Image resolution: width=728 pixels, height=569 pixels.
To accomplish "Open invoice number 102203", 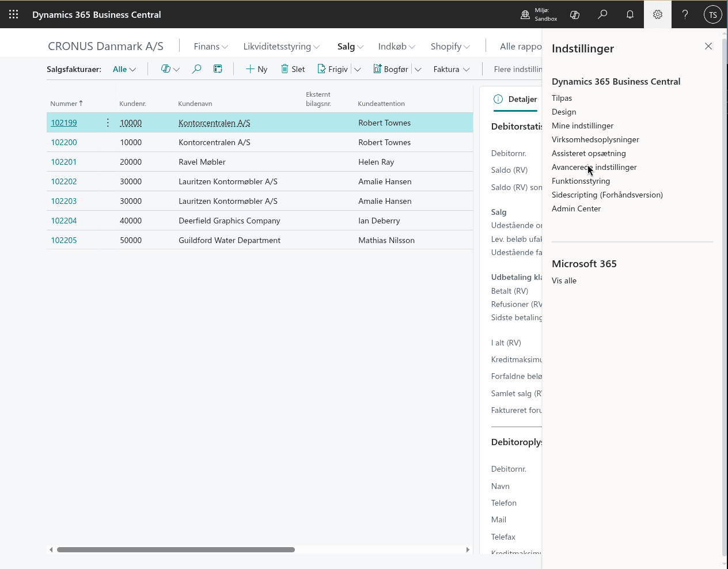I will (x=63, y=201).
